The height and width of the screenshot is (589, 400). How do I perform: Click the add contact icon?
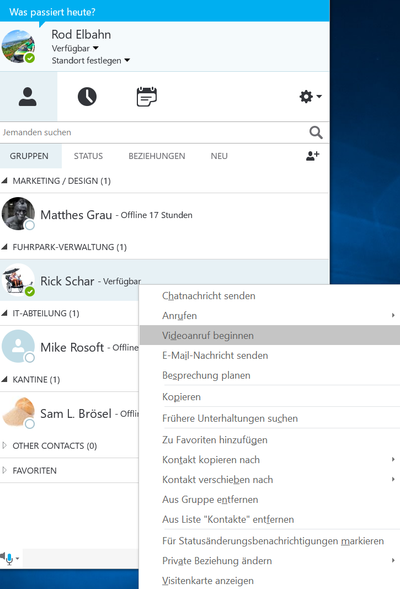(312, 156)
